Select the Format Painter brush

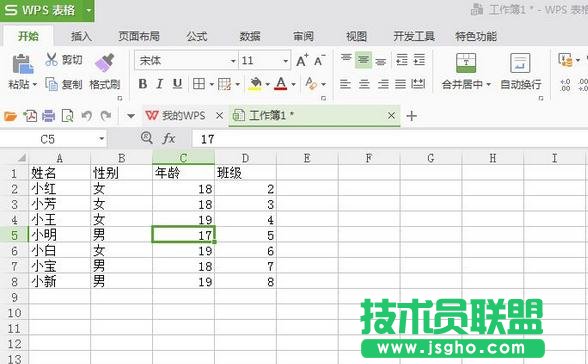104,63
